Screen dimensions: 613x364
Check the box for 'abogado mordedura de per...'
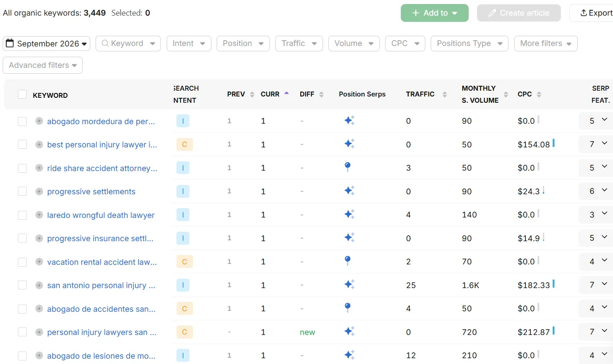22,121
